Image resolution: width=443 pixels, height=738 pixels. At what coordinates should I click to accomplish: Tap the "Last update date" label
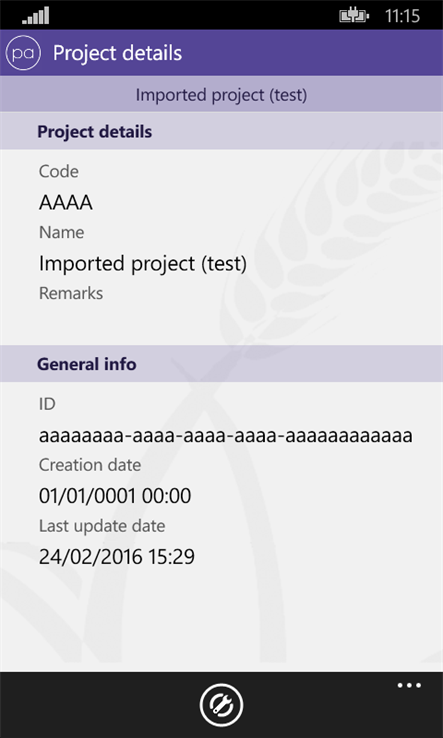[x=102, y=526]
